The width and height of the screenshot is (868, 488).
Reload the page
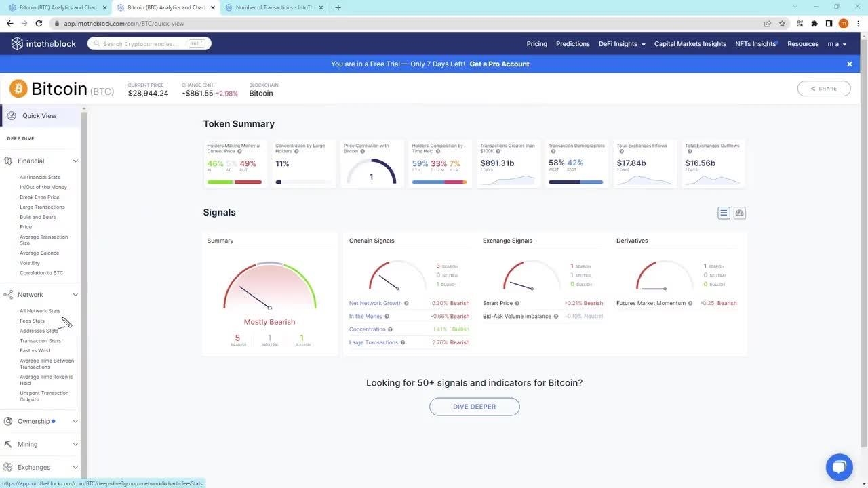39,24
